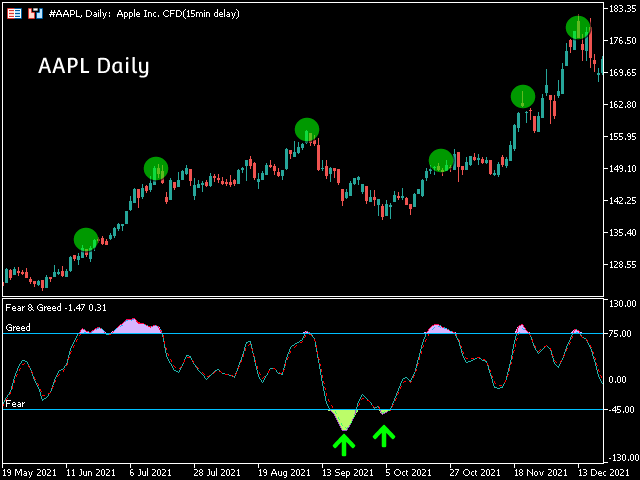Click the '6 Jul 2021' date label
The height and width of the screenshot is (480, 640).
click(150, 473)
